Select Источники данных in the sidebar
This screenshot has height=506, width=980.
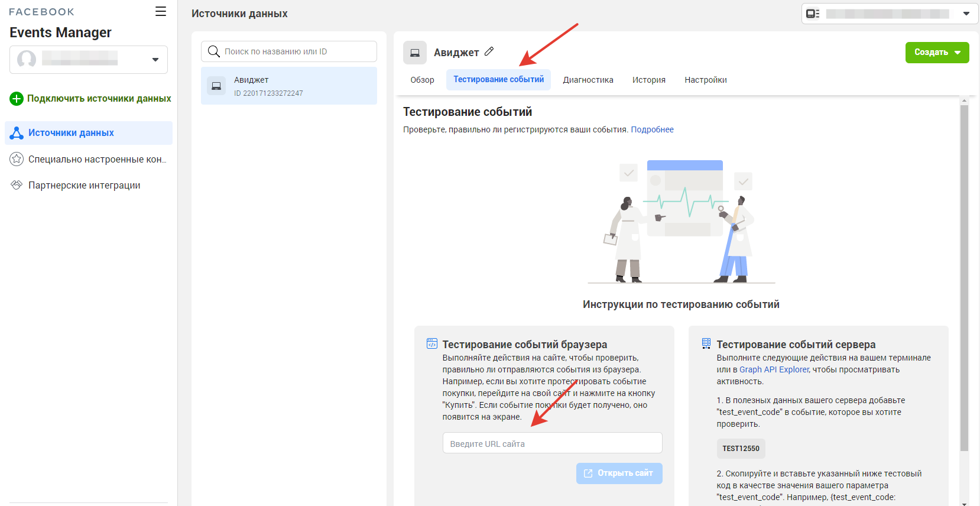(89, 133)
